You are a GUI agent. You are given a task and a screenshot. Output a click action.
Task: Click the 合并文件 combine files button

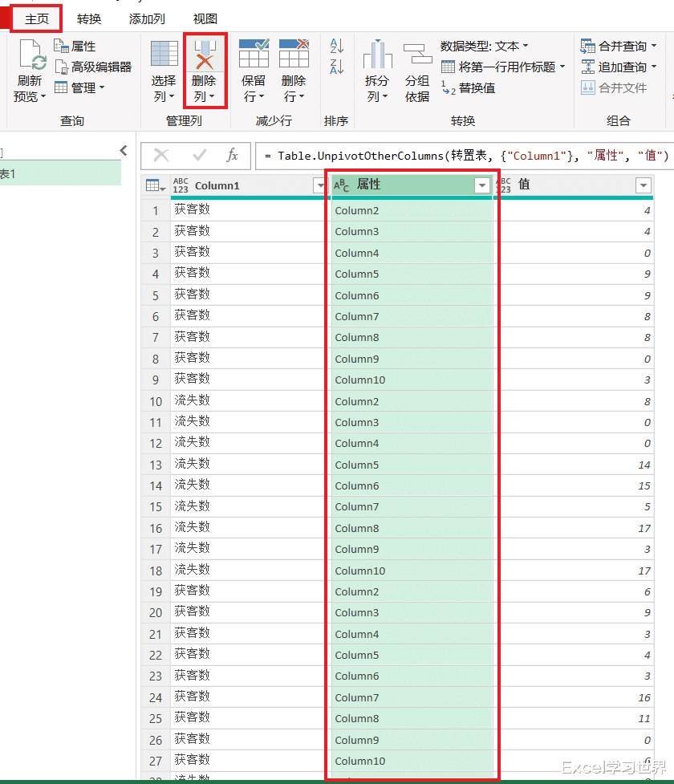point(614,88)
